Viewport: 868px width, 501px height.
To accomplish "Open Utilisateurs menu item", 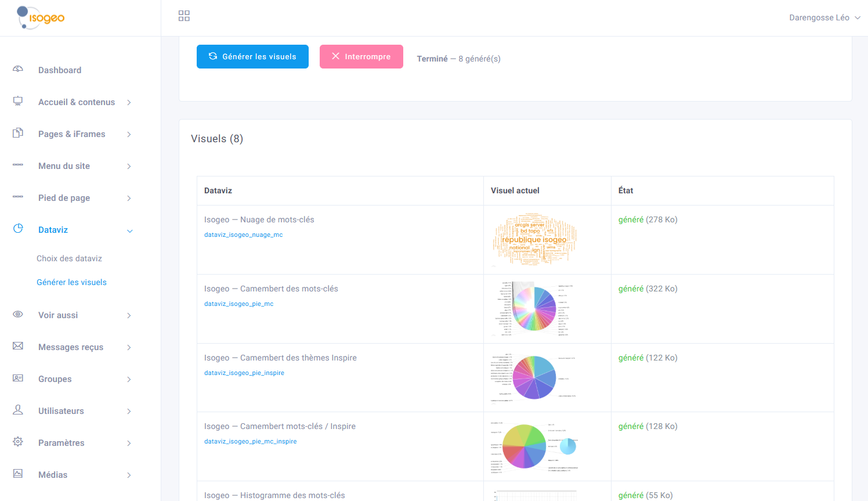I will tap(61, 411).
